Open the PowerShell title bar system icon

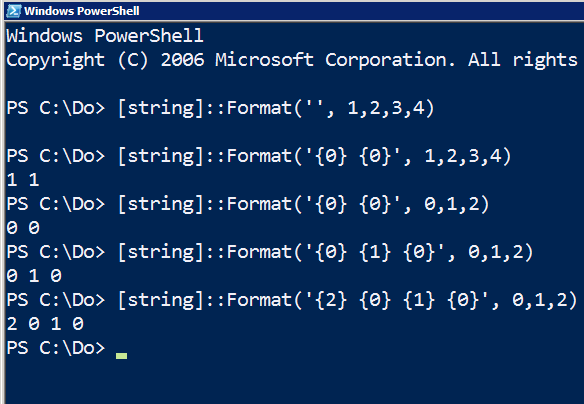(14, 11)
